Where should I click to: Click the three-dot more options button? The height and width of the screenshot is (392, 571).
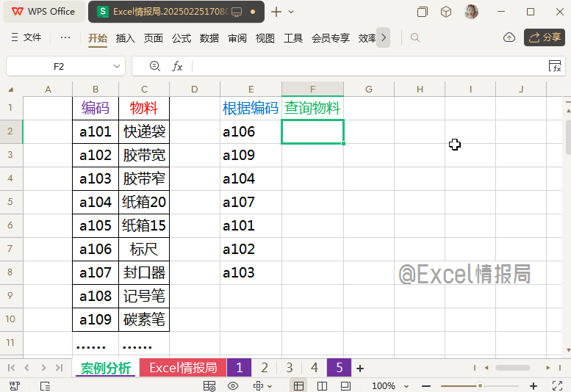65,37
